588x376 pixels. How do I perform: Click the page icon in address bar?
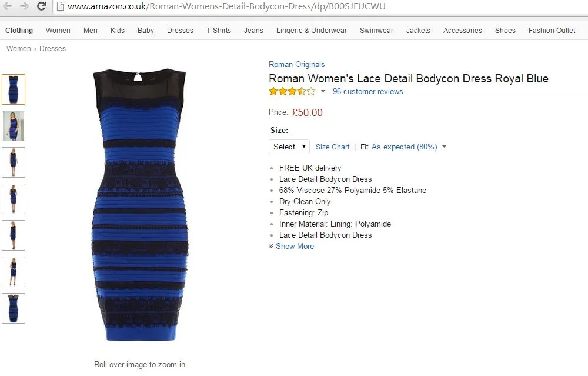[60, 6]
